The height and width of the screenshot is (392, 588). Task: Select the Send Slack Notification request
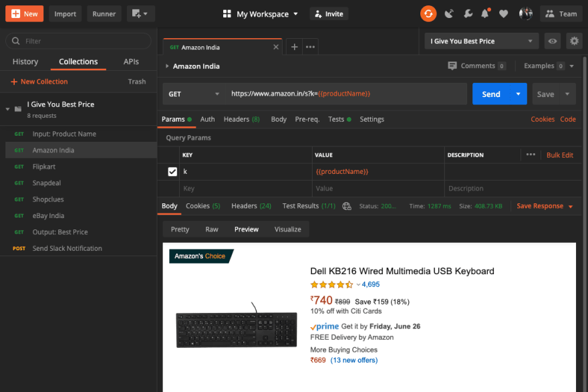click(78, 248)
